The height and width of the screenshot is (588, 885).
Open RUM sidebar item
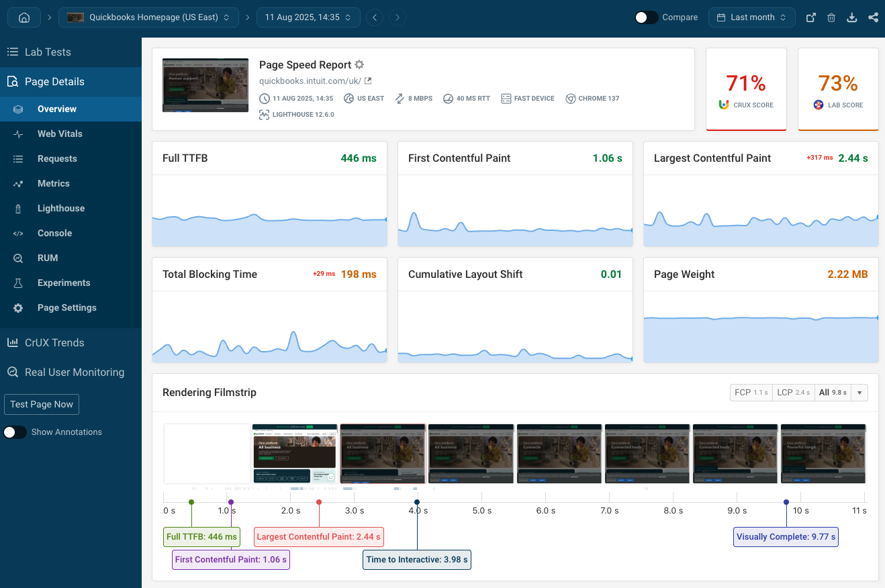71,258
